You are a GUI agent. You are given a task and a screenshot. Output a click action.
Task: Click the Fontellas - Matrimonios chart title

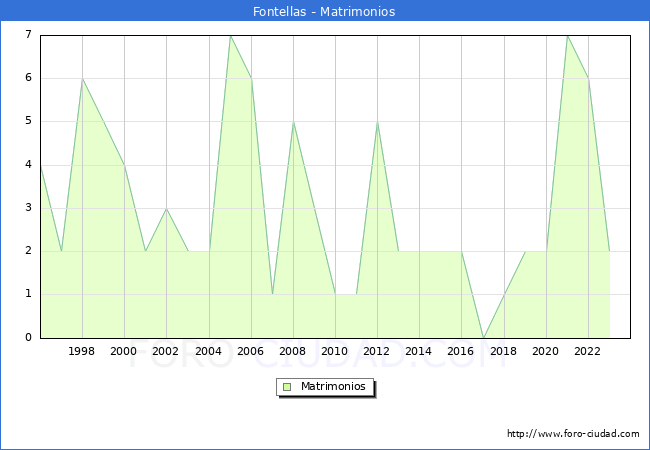[324, 11]
